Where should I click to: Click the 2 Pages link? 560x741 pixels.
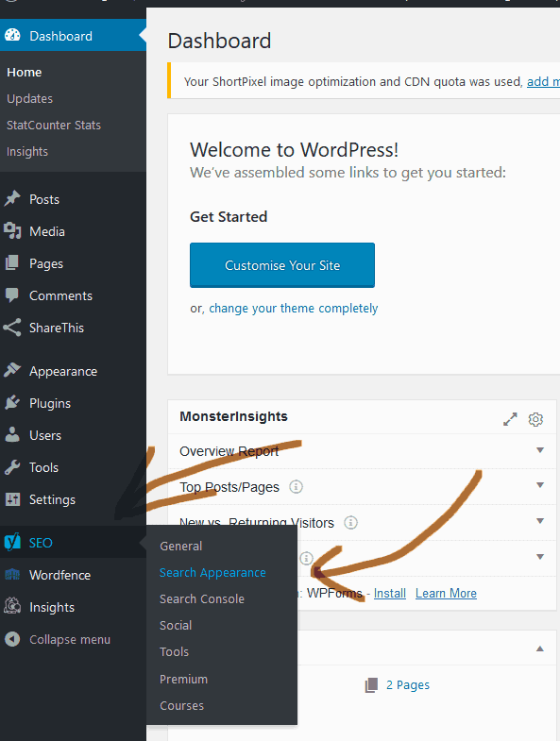pos(408,684)
